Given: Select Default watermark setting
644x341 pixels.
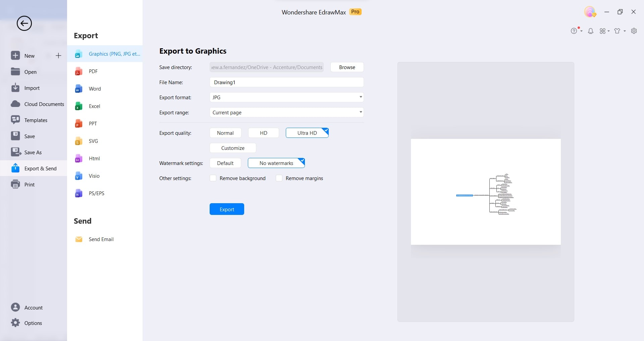Looking at the screenshot, I should click(225, 163).
